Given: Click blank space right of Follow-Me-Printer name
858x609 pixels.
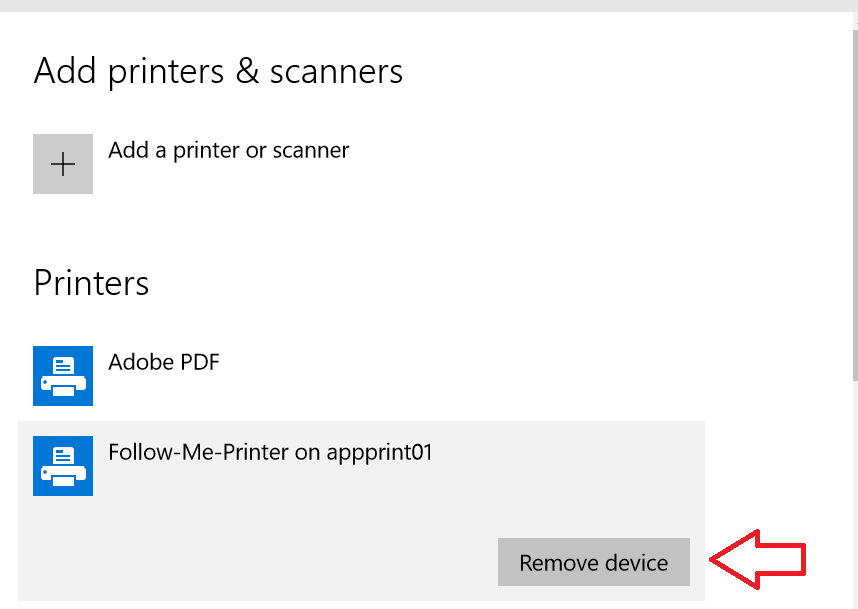Looking at the screenshot, I should [x=570, y=452].
